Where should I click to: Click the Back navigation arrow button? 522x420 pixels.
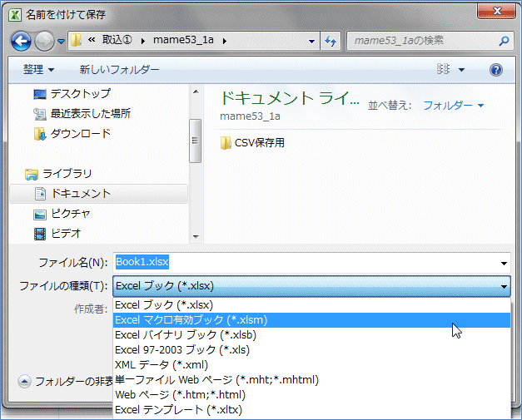pyautogui.click(x=22, y=41)
